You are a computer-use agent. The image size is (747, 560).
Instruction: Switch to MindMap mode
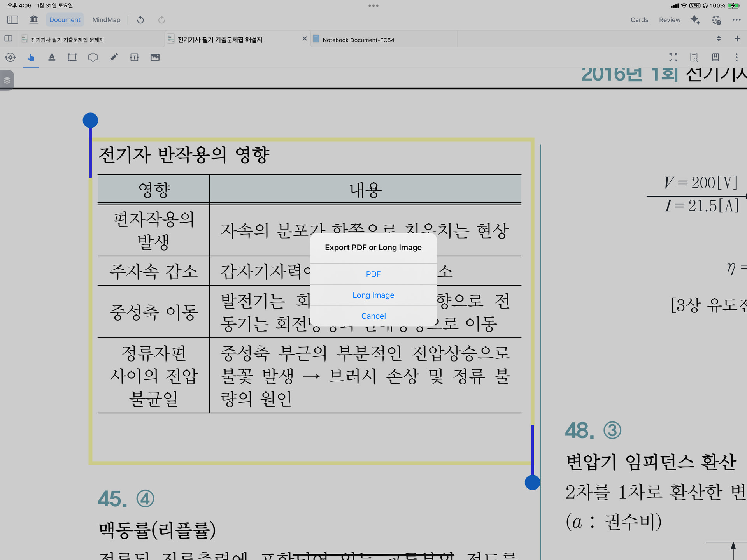pos(106,20)
